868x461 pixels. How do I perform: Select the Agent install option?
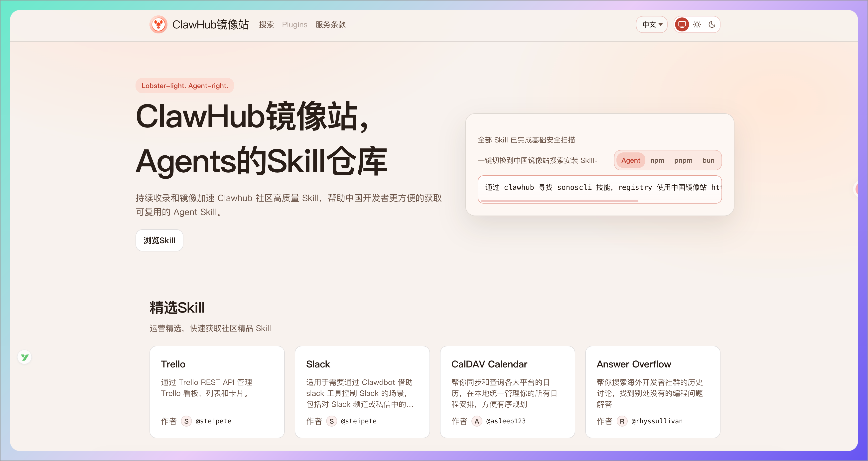pyautogui.click(x=630, y=160)
